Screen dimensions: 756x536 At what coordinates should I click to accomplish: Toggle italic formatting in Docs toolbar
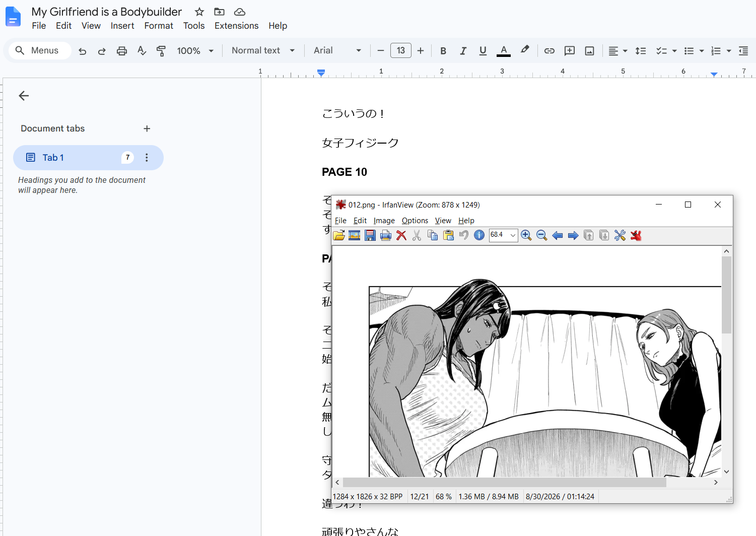coord(463,50)
